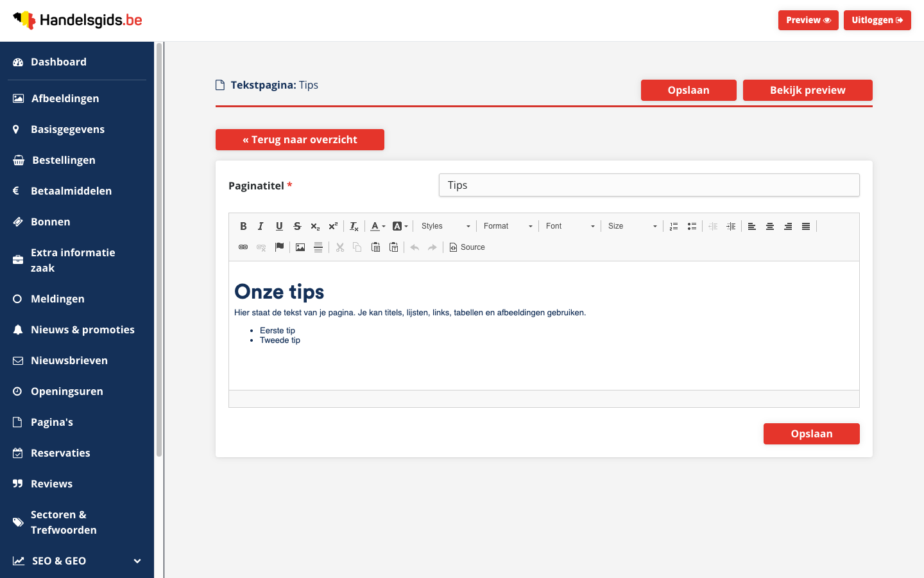
Task: Open the Bestellingen menu item
Action: click(77, 160)
